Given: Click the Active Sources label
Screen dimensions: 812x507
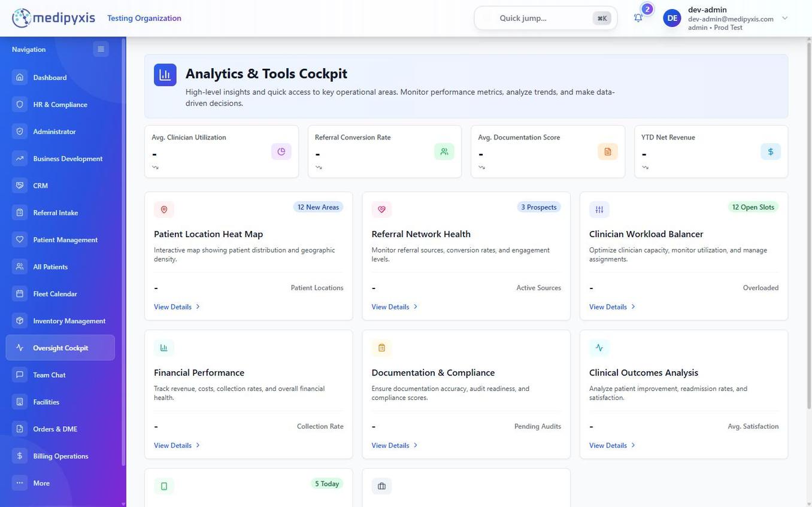Looking at the screenshot, I should point(539,288).
